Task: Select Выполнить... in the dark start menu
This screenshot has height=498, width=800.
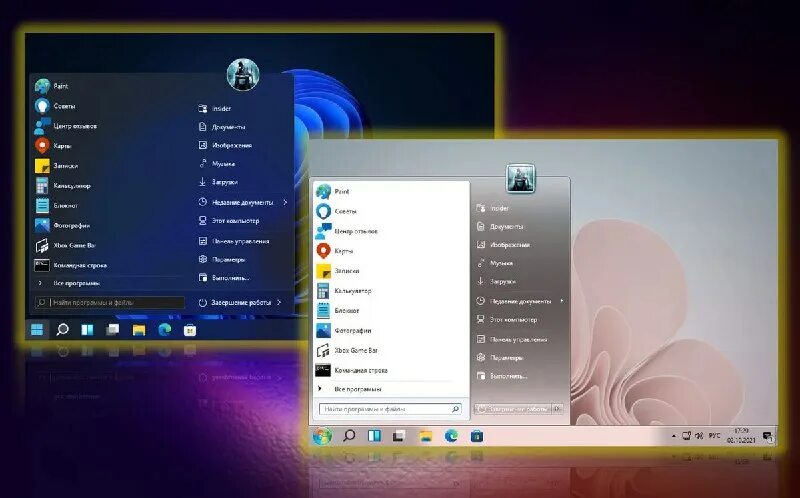Action: (x=223, y=278)
